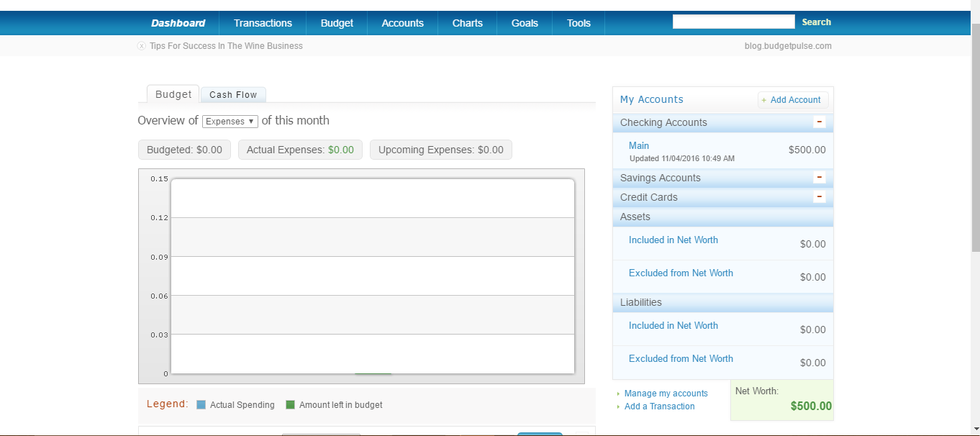
Task: Collapse the Savings Accounts section
Action: [x=819, y=178]
